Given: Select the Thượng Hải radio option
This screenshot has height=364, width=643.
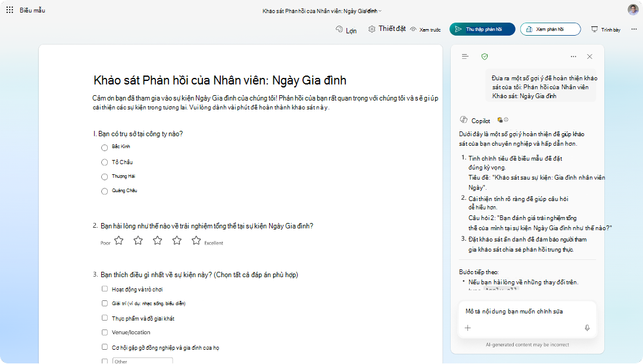Looking at the screenshot, I should tap(105, 177).
